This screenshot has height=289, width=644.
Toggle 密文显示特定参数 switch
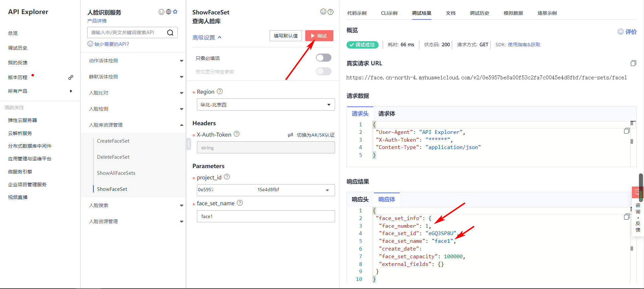click(x=324, y=71)
